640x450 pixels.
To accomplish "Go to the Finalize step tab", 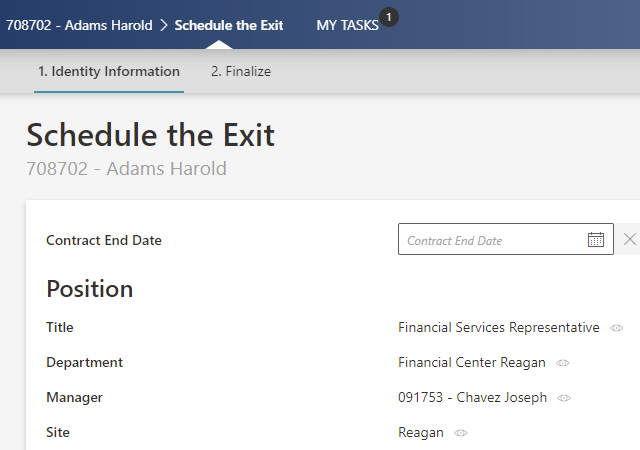I will 240,72.
